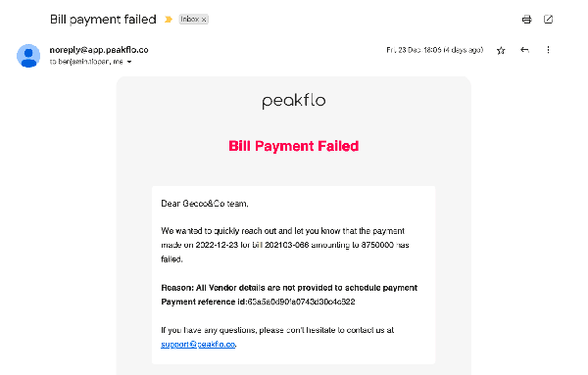Click the red "Bill Payment Failed" heading
Image resolution: width=588 pixels, height=375 pixels.
[x=294, y=146]
